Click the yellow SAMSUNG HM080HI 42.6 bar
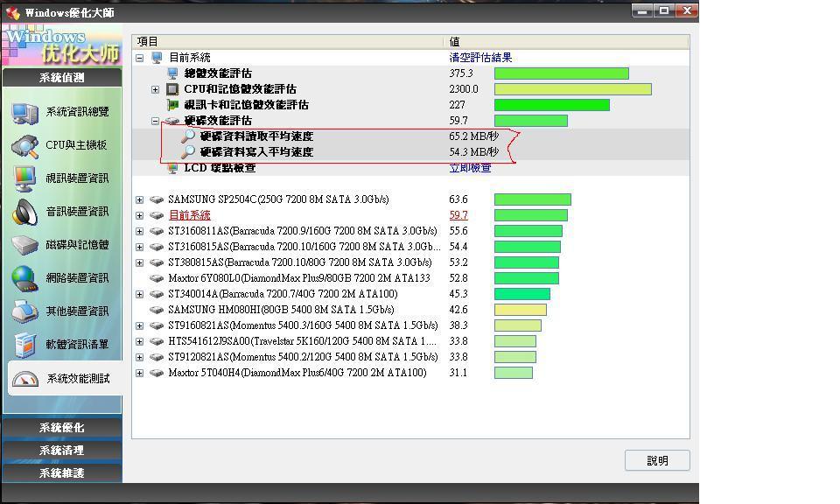Image resolution: width=840 pixels, height=504 pixels. (520, 310)
